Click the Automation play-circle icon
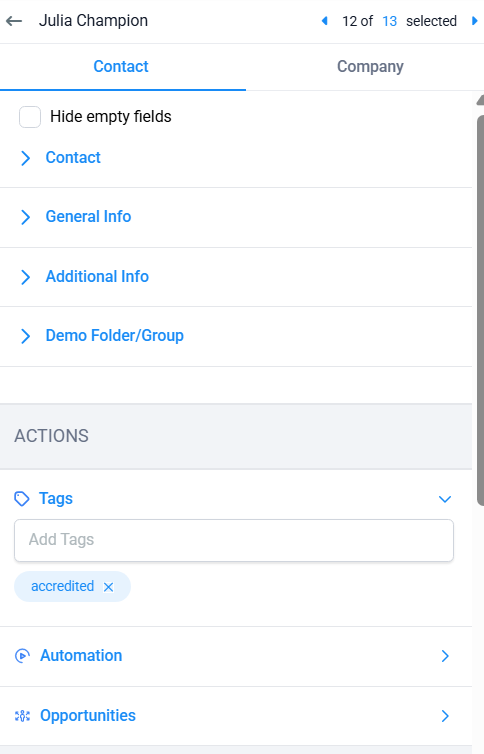484x754 pixels. click(22, 655)
